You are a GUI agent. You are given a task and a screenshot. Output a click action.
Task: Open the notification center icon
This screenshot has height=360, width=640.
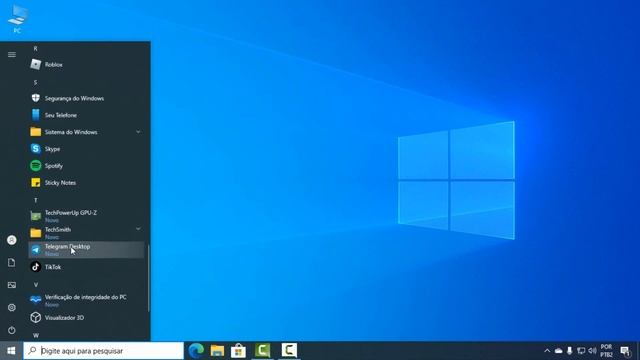tap(625, 351)
